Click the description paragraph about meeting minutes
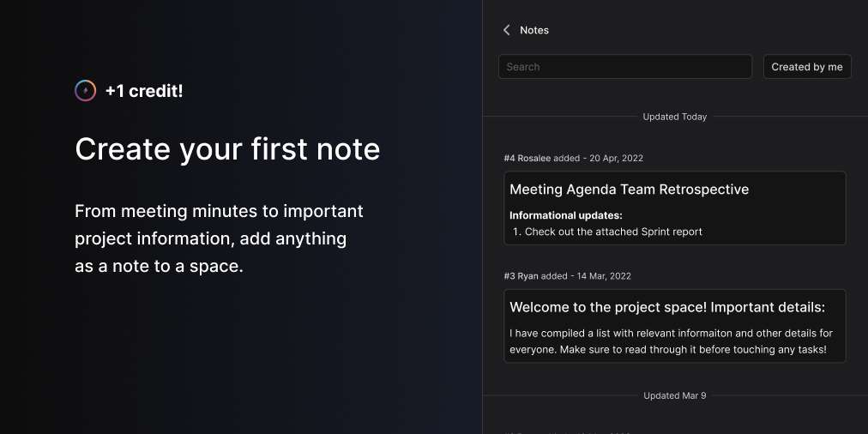868x434 pixels. click(219, 238)
